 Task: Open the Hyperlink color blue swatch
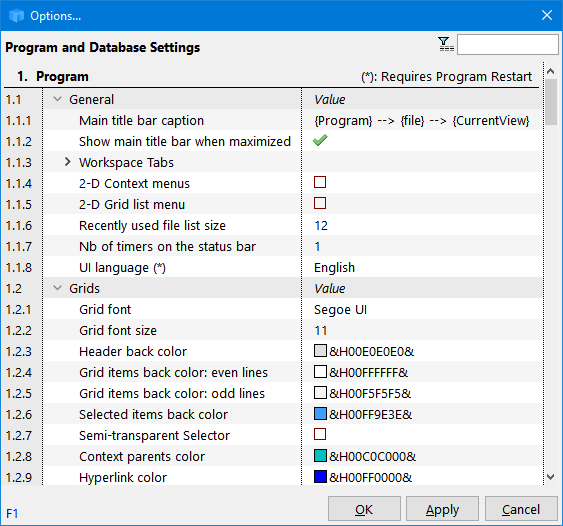[x=320, y=476]
